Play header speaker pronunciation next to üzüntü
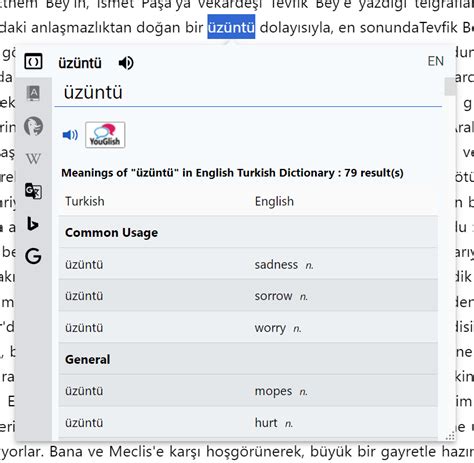 tap(126, 63)
